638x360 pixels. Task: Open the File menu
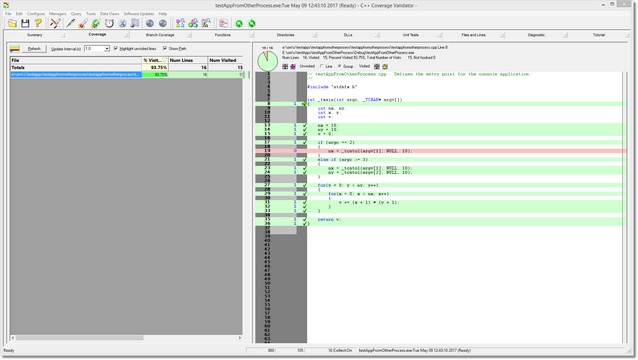pyautogui.click(x=8, y=14)
